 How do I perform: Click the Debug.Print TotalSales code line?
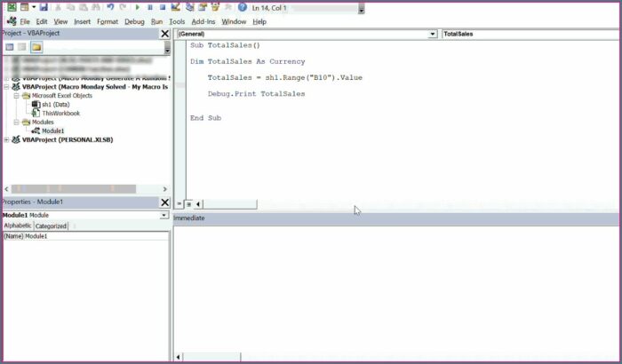point(256,94)
